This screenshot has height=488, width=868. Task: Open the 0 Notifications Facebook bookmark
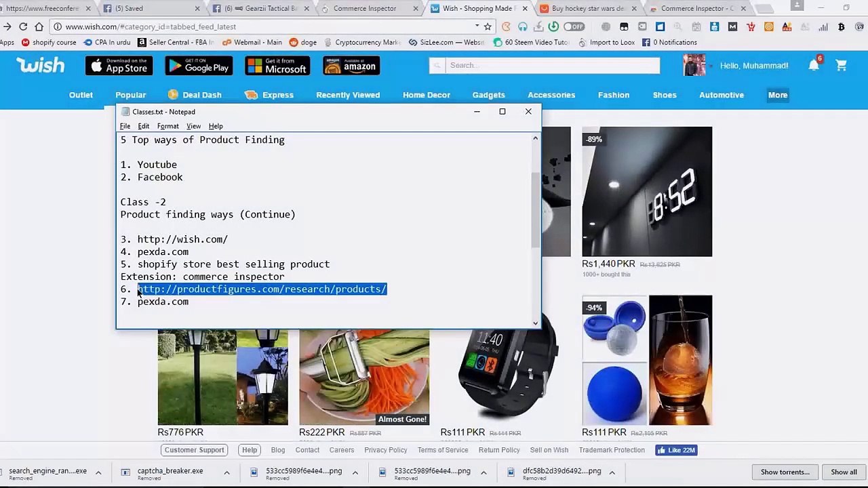(x=669, y=42)
